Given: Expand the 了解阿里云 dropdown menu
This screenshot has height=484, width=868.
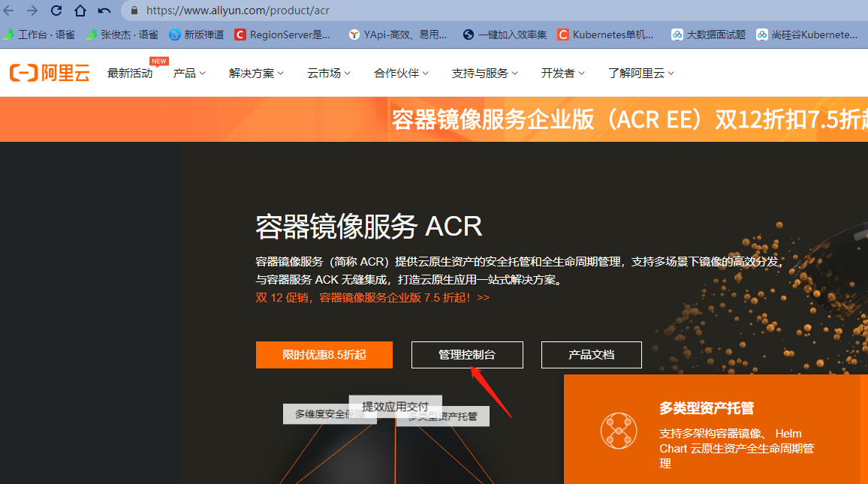Looking at the screenshot, I should (641, 74).
